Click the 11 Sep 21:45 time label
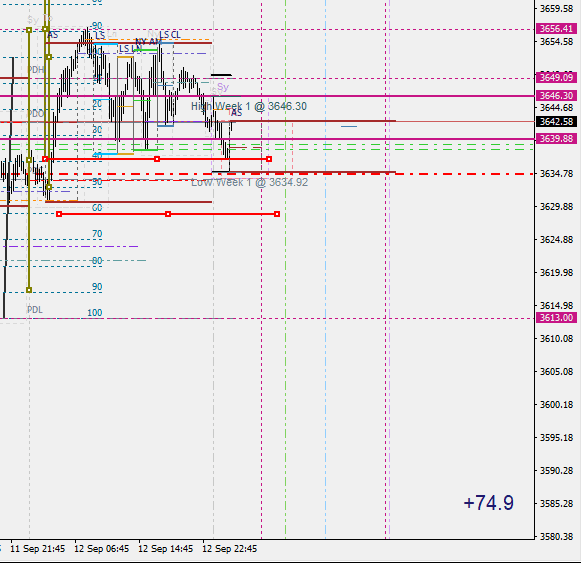Screen dimensions: 581x563 (37, 549)
